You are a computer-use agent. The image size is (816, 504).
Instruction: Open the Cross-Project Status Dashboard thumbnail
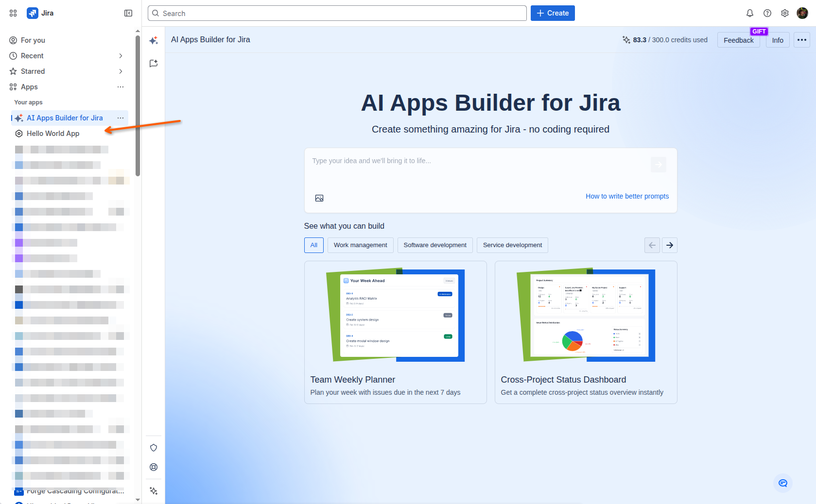point(586,315)
